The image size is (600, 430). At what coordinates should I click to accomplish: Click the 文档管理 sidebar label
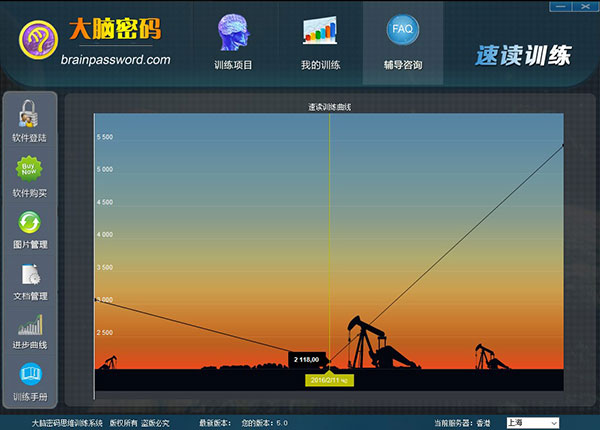[x=30, y=296]
